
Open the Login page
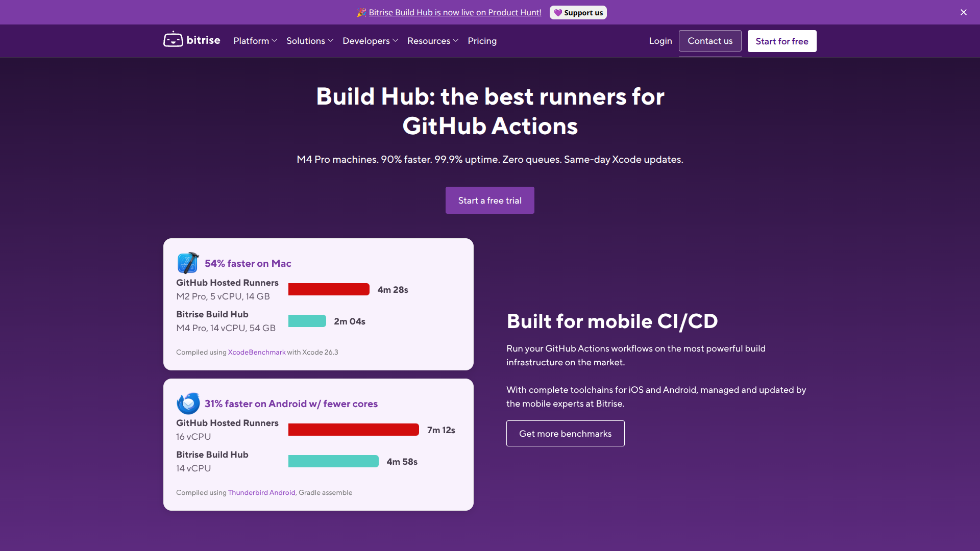point(660,41)
